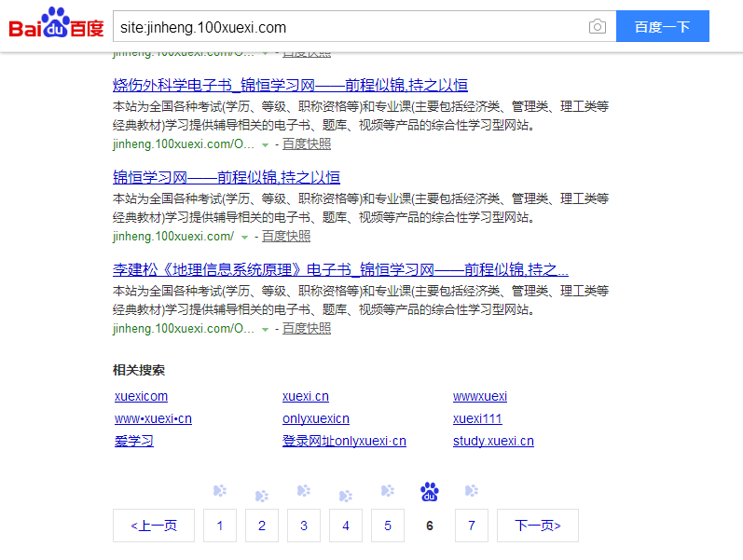This screenshot has height=560, width=743.
Task: Click related search 登录网址onlyxuexi·cn
Action: tap(345, 441)
